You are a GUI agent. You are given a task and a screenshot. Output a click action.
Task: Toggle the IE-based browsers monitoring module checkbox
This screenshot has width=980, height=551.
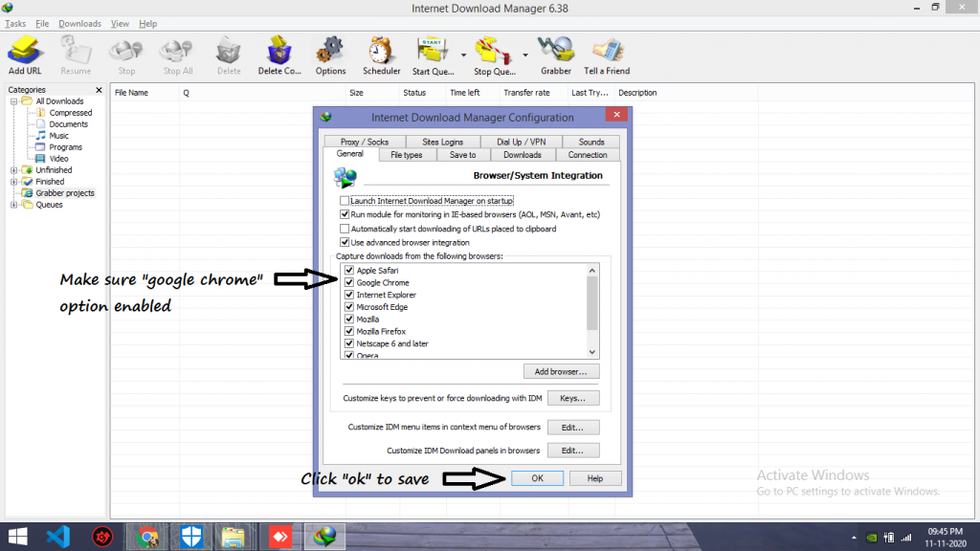click(x=345, y=214)
